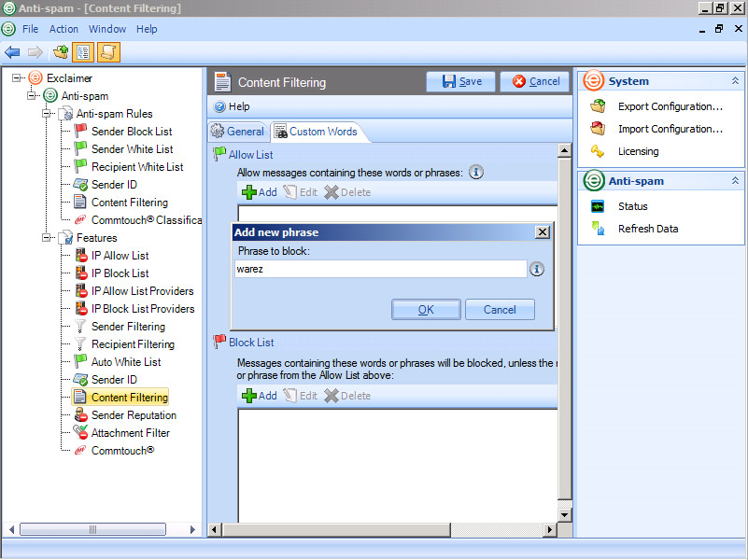The width and height of the screenshot is (748, 560).
Task: Click Cancel in Add new phrase dialog
Action: (500, 310)
